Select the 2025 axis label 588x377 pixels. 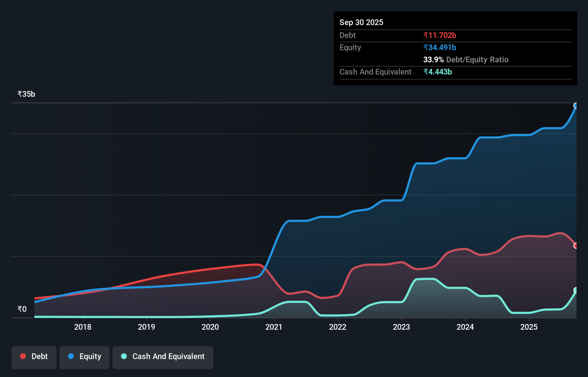coord(529,327)
